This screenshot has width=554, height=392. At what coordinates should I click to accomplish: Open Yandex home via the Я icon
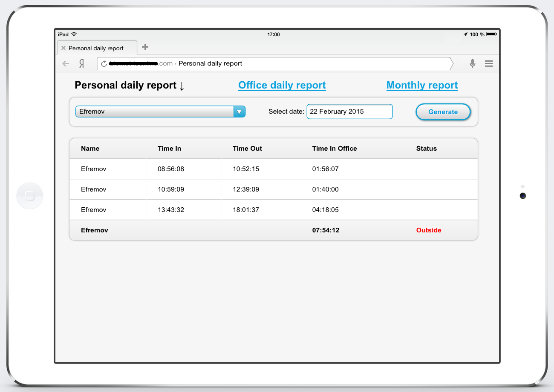[x=81, y=64]
